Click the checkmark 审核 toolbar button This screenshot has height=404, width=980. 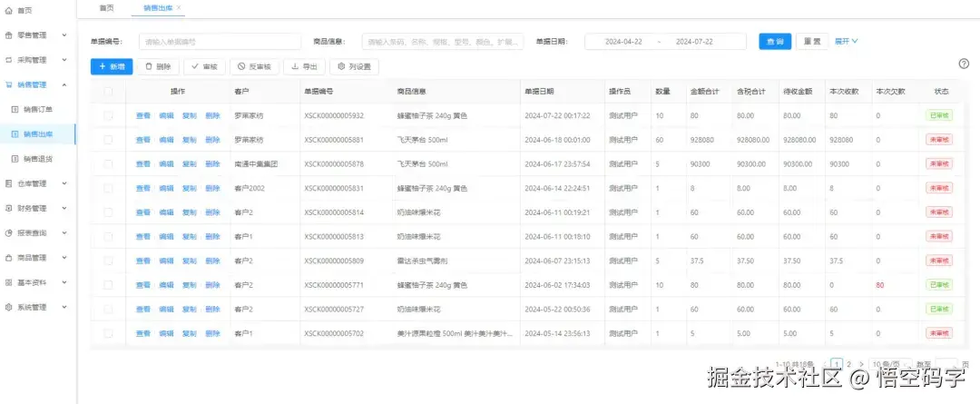(204, 66)
